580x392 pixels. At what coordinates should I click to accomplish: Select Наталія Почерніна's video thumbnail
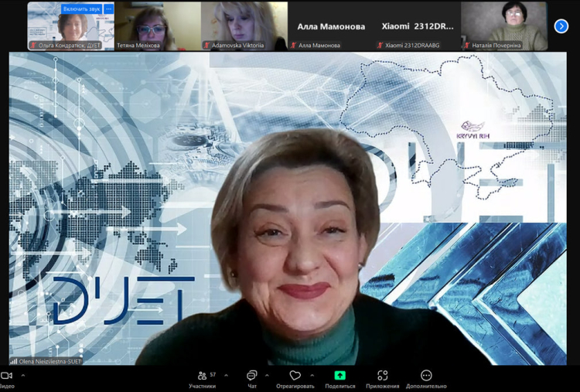coord(504,26)
